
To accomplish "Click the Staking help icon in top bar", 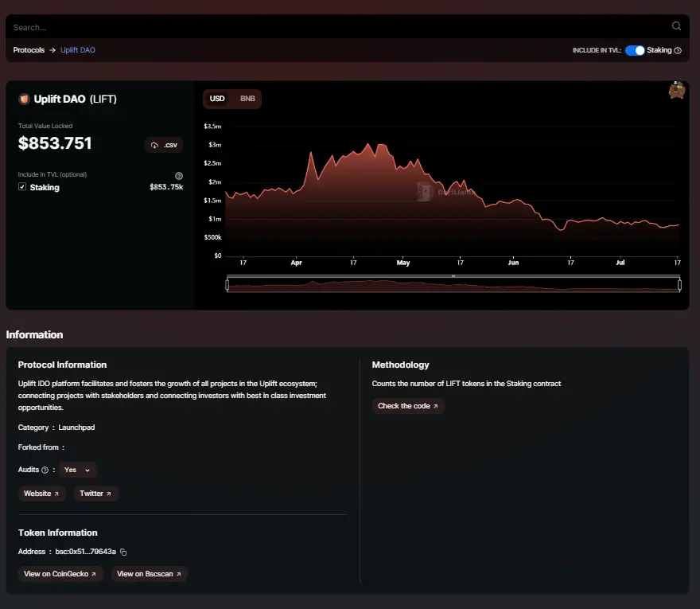I will (678, 50).
